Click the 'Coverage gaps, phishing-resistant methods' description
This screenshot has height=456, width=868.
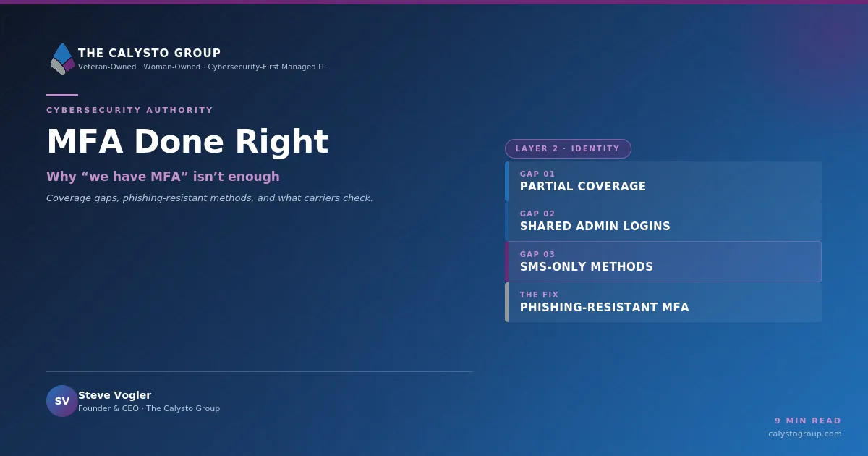point(210,198)
